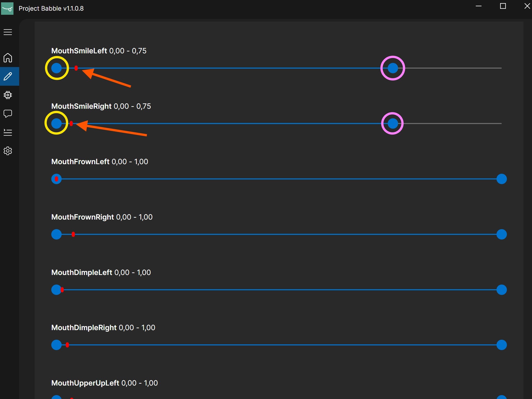
Task: Open the chat feedback panel
Action: 8,114
